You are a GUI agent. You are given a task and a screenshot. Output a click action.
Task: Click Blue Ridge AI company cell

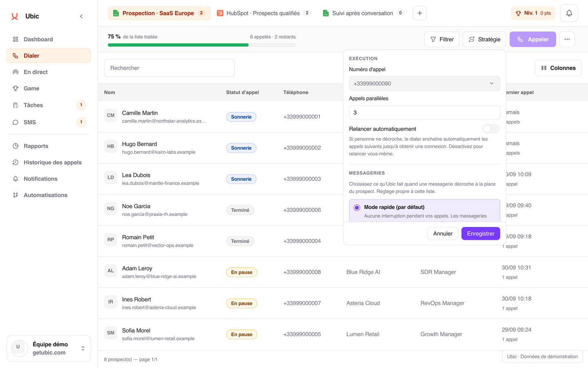(x=363, y=272)
